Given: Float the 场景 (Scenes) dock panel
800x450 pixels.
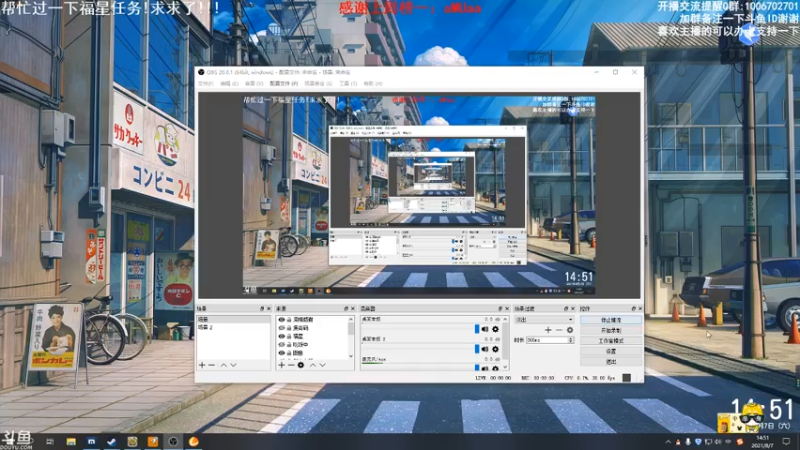Looking at the screenshot, I should 262,309.
